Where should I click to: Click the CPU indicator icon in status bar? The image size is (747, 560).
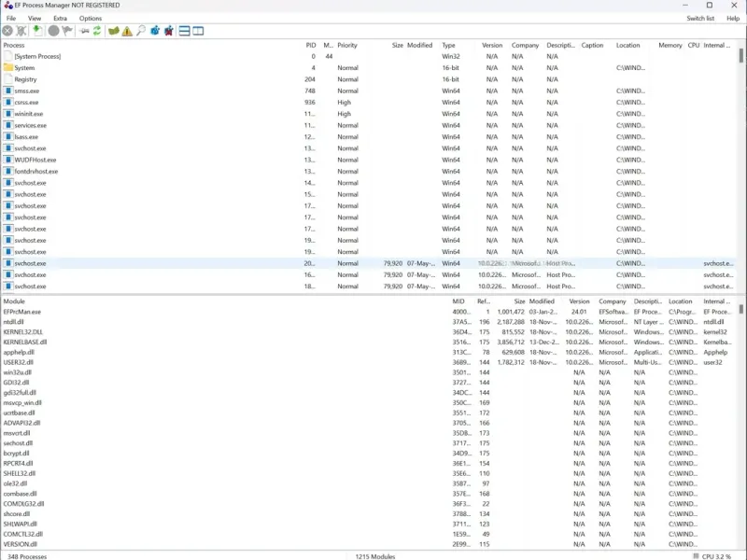pos(696,555)
